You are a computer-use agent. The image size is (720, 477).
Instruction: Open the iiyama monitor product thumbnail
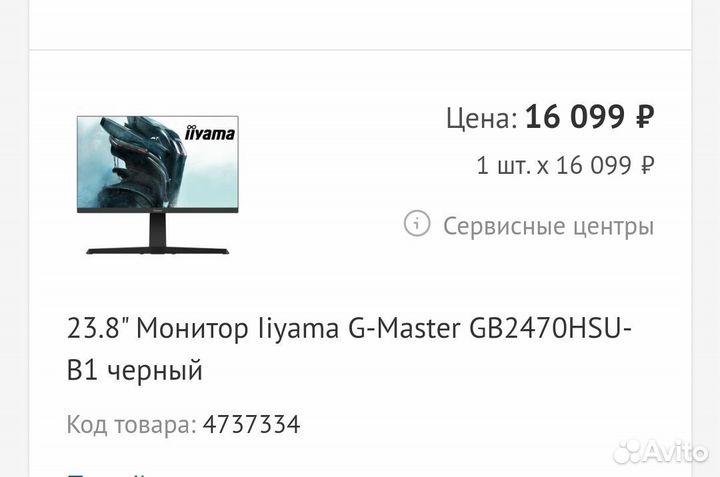point(158,185)
